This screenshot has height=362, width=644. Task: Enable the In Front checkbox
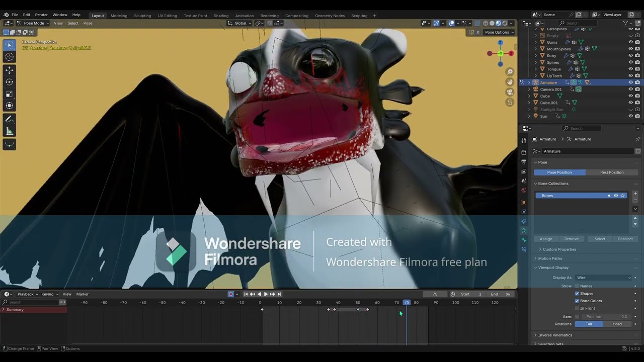point(577,308)
